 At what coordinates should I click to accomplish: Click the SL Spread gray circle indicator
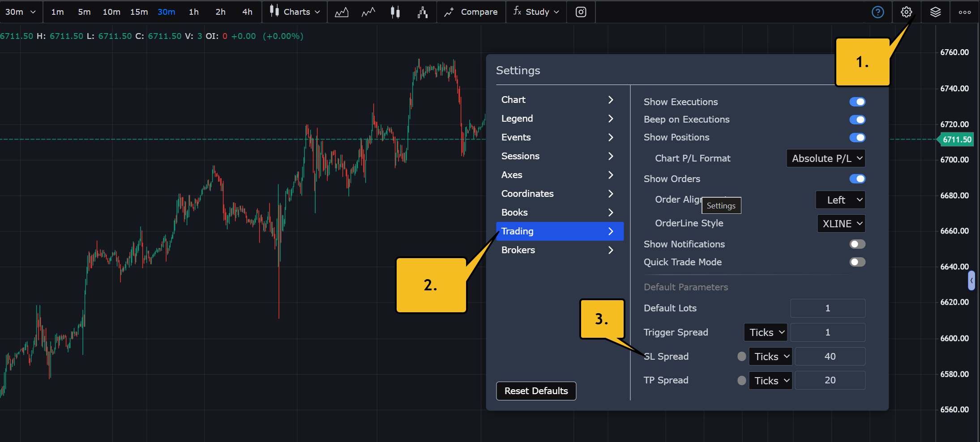pyautogui.click(x=741, y=357)
